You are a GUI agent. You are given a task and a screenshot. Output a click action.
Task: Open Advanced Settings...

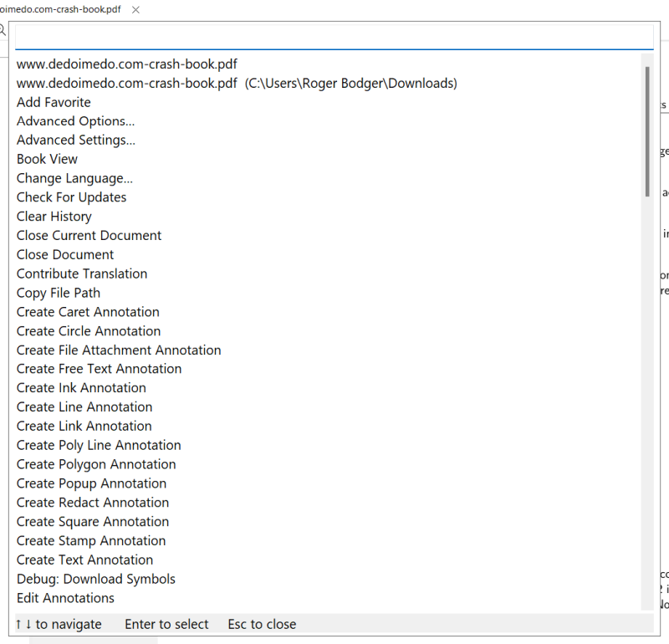click(x=75, y=140)
